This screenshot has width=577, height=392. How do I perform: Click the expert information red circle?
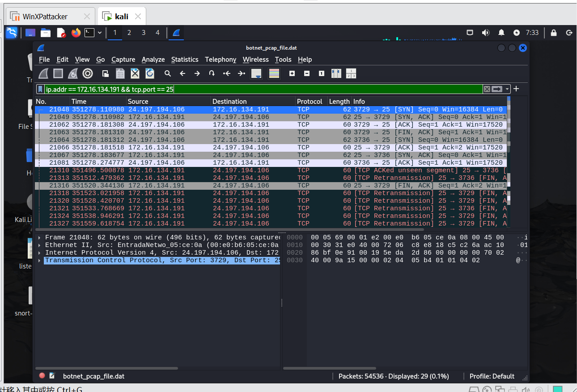(x=42, y=376)
